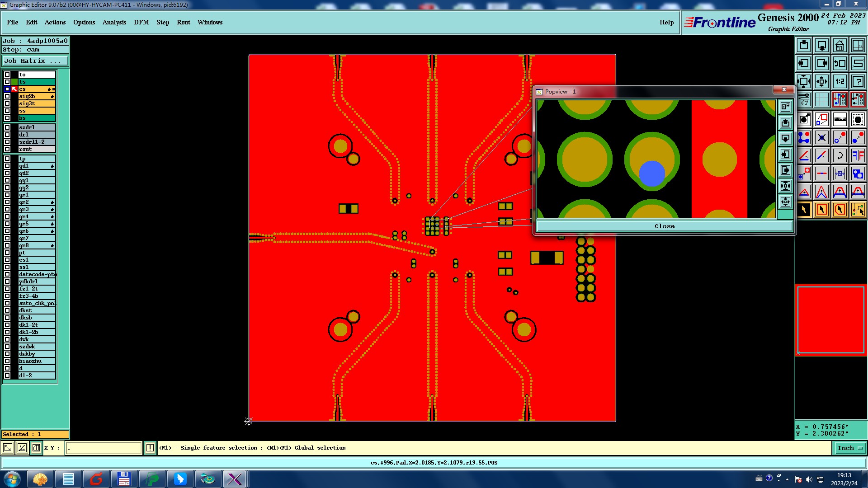Open the DFM menu

[141, 22]
